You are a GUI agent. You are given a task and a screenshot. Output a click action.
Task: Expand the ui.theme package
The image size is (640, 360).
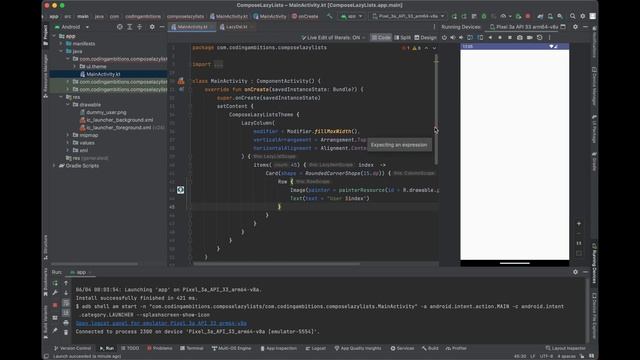click(74, 67)
